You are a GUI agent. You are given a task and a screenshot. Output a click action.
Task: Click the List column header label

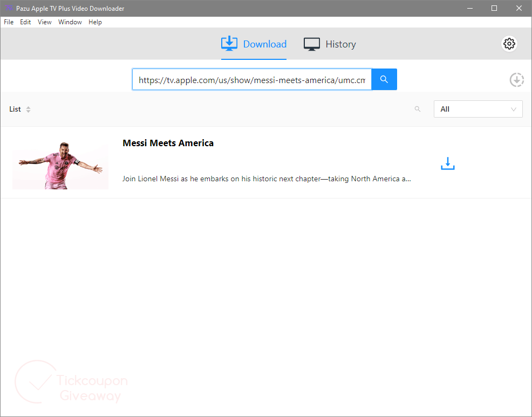pos(15,110)
